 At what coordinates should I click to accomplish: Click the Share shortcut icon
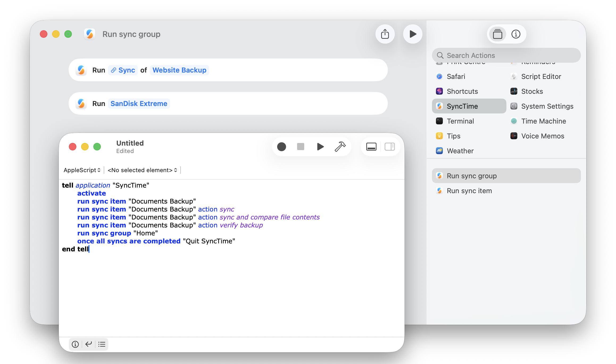point(385,34)
